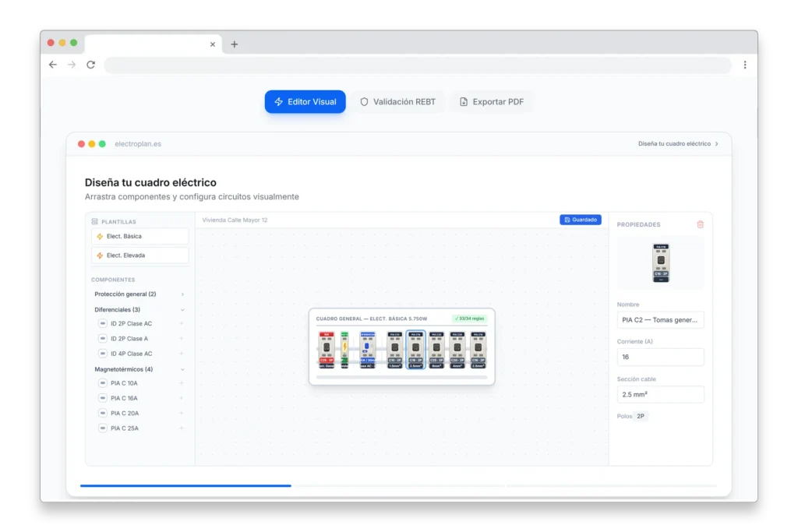The image size is (798, 532).
Task: Click the browser forward arrow
Action: 72,65
